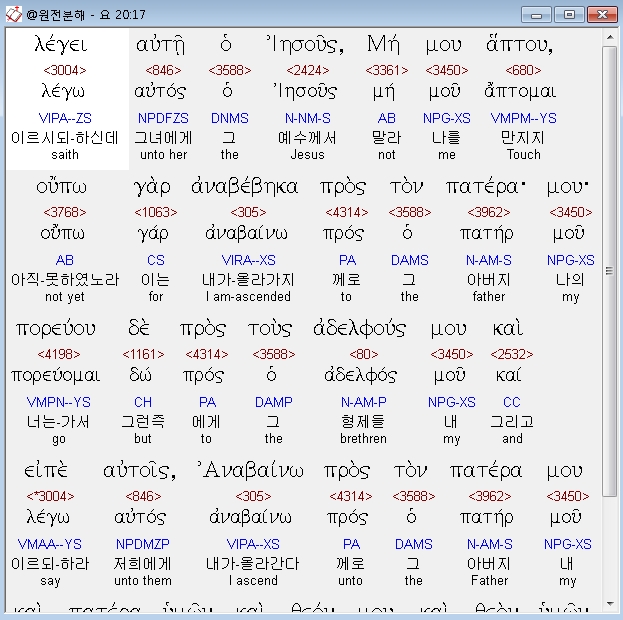Click Strong's number <1063> above γάρ
This screenshot has height=620, width=623.
(156, 213)
